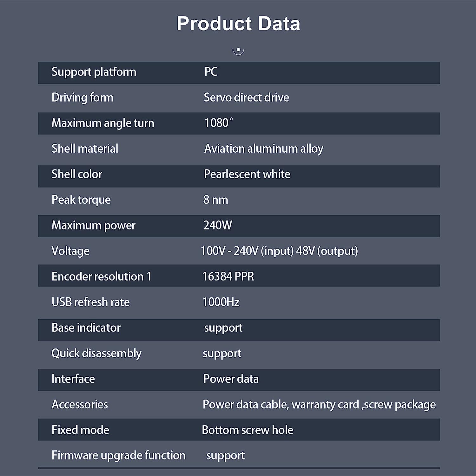Screen dimensions: 476x476
Task: Select the Encoder resolution 1 label
Action: (x=101, y=276)
